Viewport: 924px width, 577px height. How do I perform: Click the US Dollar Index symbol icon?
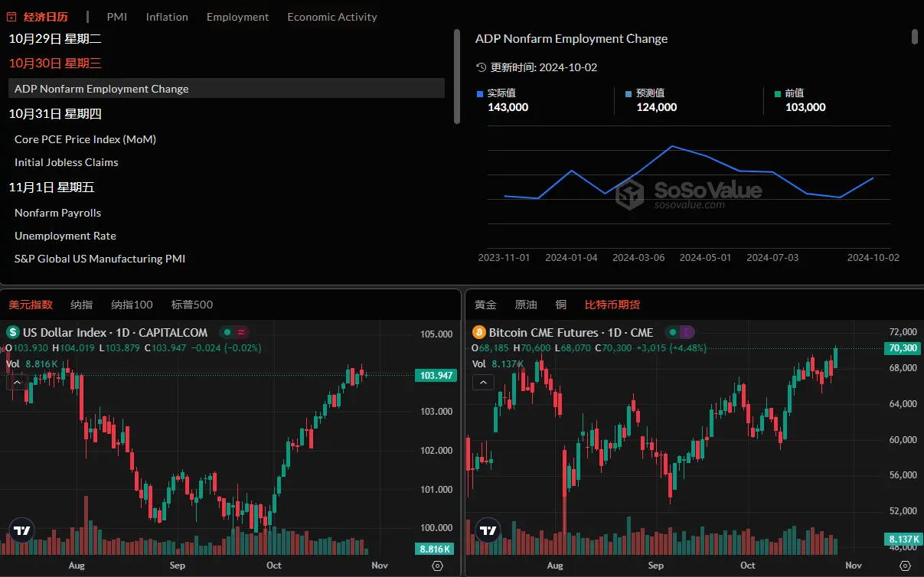(13, 332)
